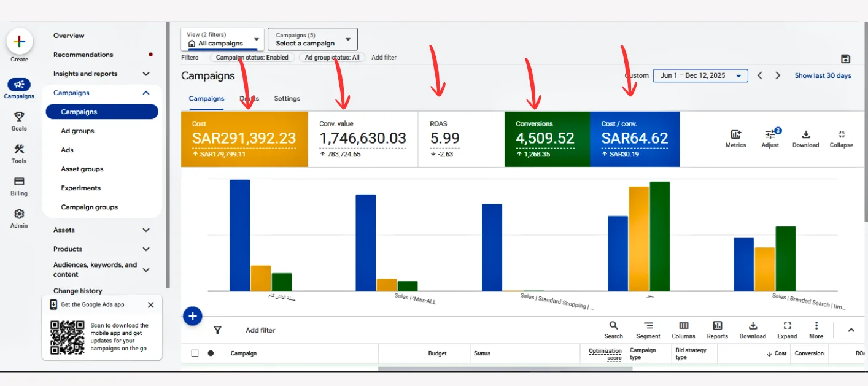Expand the Assets section
This screenshot has width=868, height=386.
(x=146, y=230)
